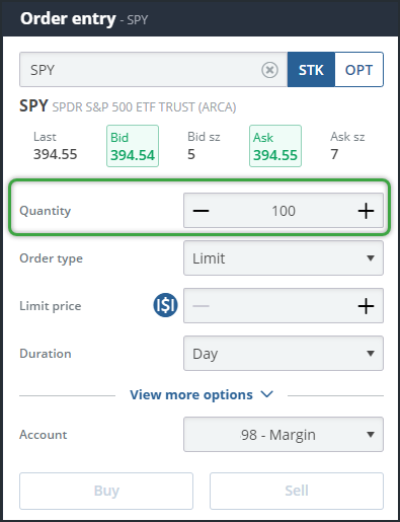Clear the SPY symbol with the X icon
Viewport: 400px width, 522px height.
tap(269, 70)
